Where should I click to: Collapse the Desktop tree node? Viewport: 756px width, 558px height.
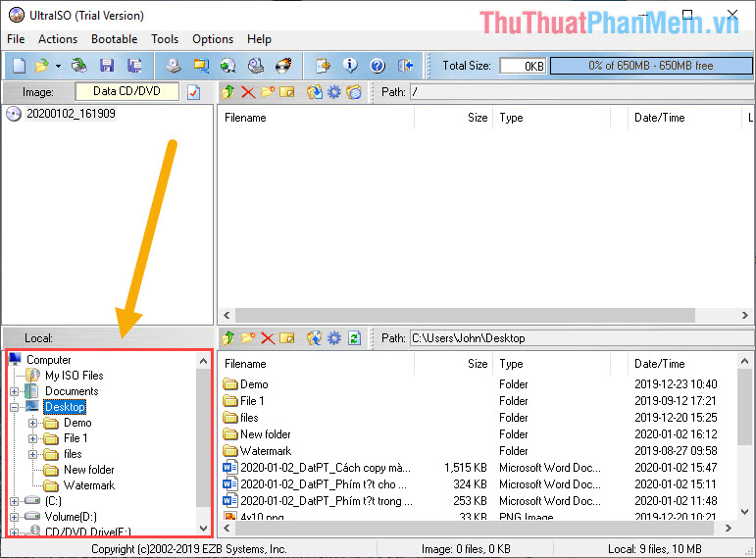(x=14, y=407)
